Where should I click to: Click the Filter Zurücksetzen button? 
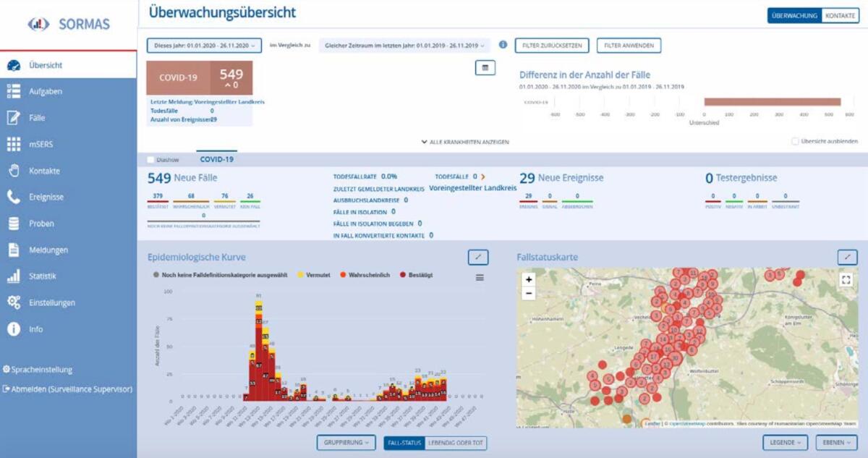coord(552,46)
